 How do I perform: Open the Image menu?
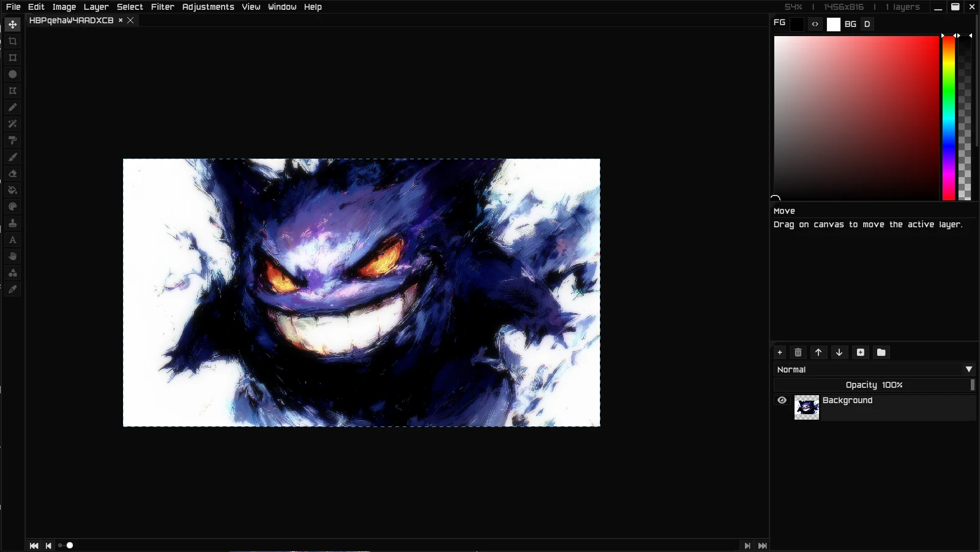coord(64,7)
